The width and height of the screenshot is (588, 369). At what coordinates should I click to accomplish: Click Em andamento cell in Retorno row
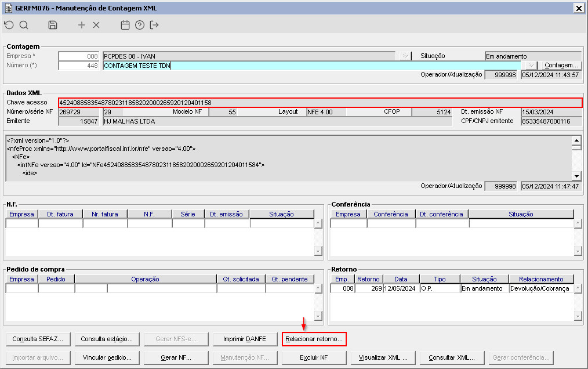pos(485,289)
